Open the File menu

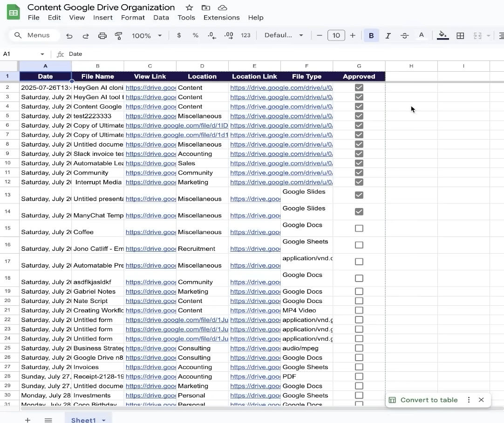pos(34,18)
